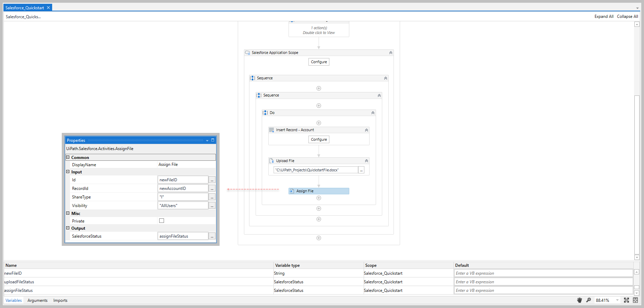The image size is (644, 308).
Task: Add activity directly below Assign File
Action: 319,198
